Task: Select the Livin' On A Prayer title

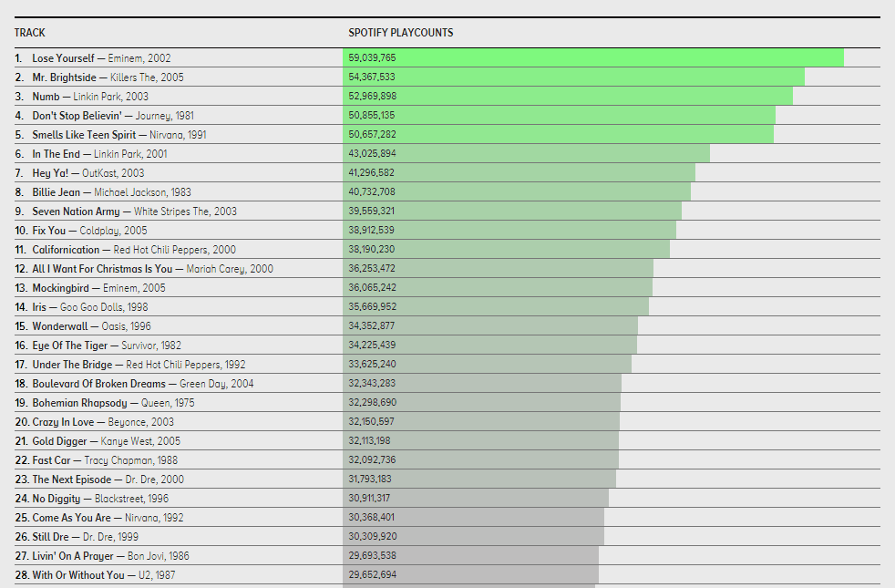Action: [72, 556]
